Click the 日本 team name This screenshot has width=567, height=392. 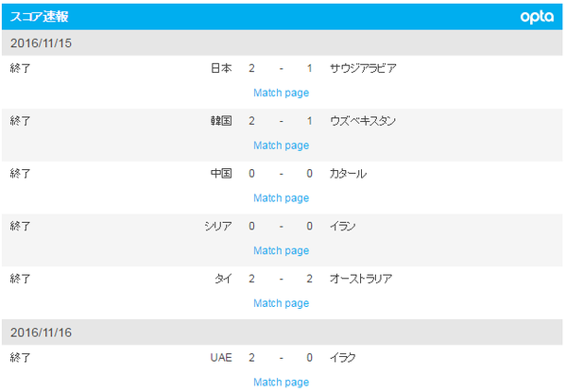(x=221, y=68)
